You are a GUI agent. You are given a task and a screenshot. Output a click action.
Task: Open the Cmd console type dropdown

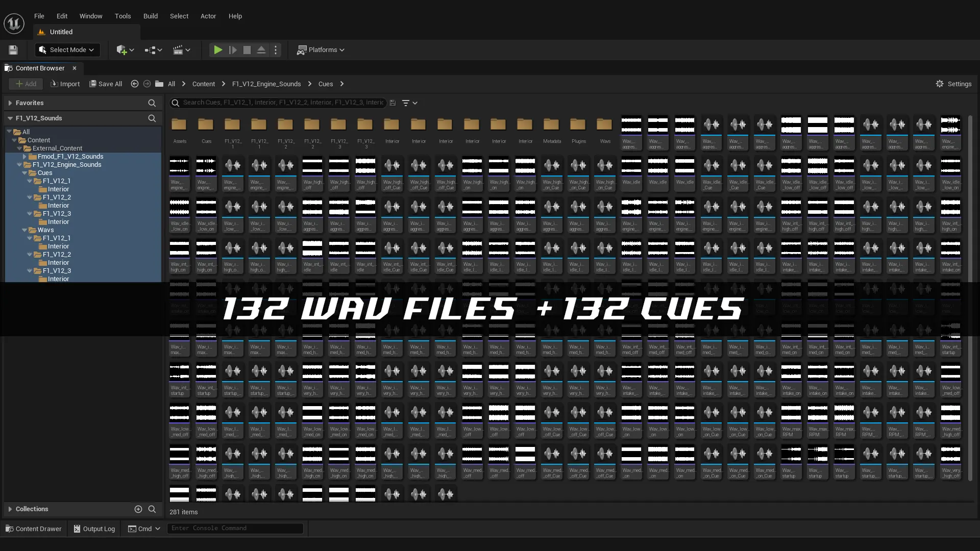click(x=144, y=529)
